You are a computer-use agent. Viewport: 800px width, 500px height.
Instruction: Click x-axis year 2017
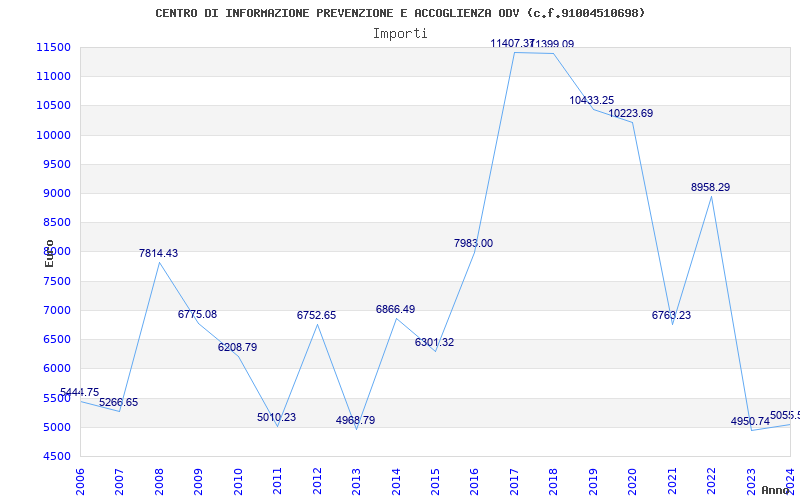coord(514,482)
